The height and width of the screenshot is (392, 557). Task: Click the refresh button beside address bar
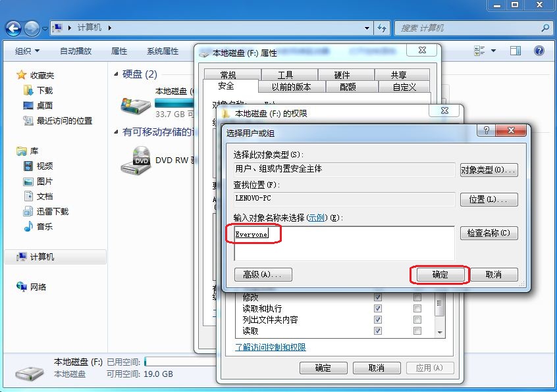pyautogui.click(x=382, y=28)
